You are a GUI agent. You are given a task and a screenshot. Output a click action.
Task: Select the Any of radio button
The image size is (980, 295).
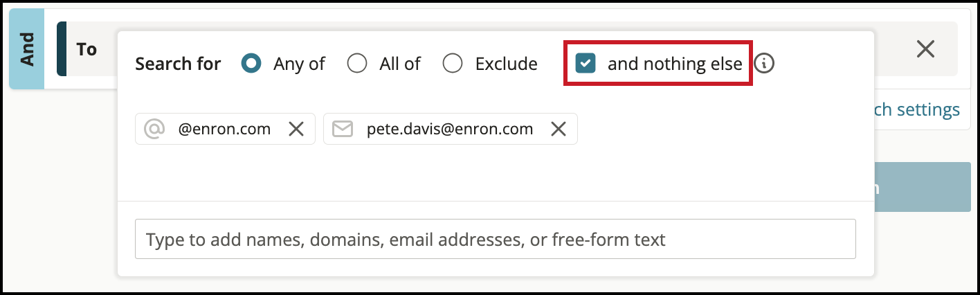pos(251,64)
